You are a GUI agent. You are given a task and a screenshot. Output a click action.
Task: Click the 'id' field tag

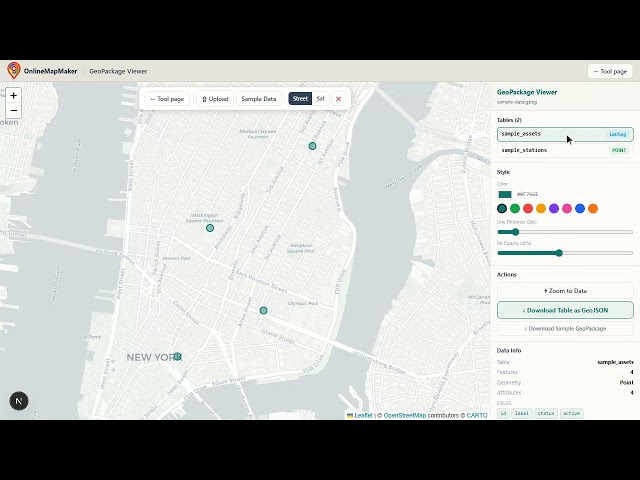pos(503,413)
